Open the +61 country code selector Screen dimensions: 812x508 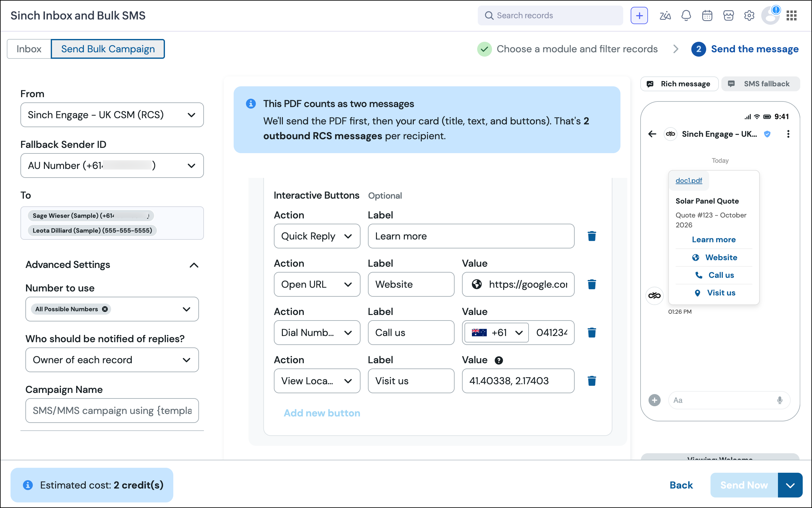(x=497, y=333)
